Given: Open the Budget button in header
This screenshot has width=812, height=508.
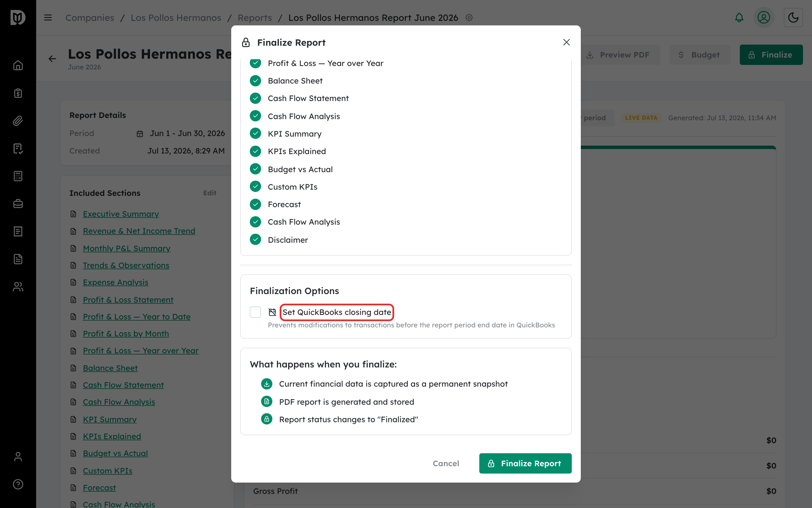Looking at the screenshot, I should coord(700,55).
